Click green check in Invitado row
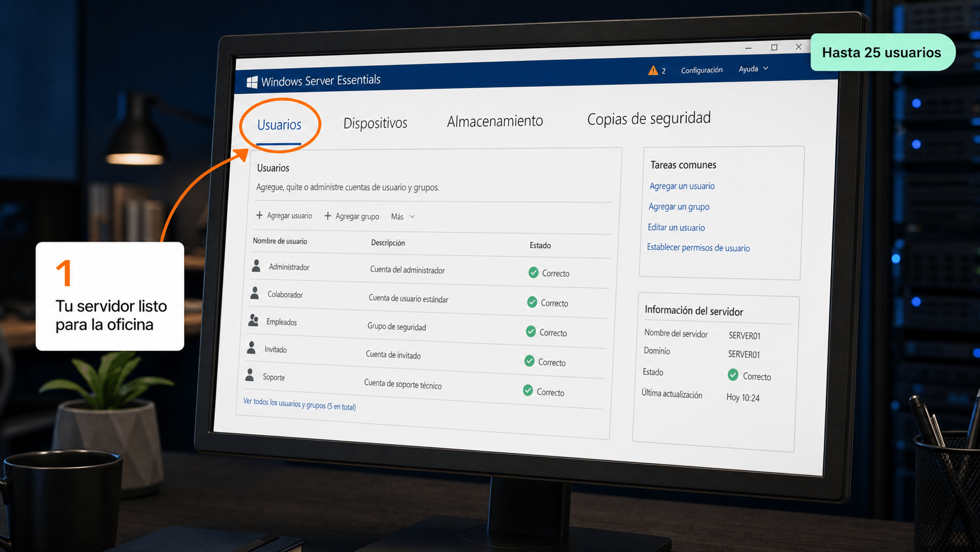Viewport: 980px width, 552px height. (529, 361)
